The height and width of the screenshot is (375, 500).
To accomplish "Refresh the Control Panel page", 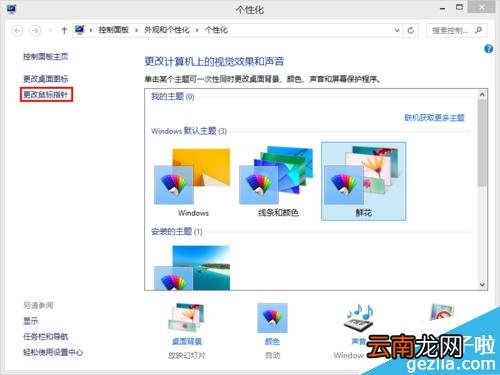I will [411, 30].
